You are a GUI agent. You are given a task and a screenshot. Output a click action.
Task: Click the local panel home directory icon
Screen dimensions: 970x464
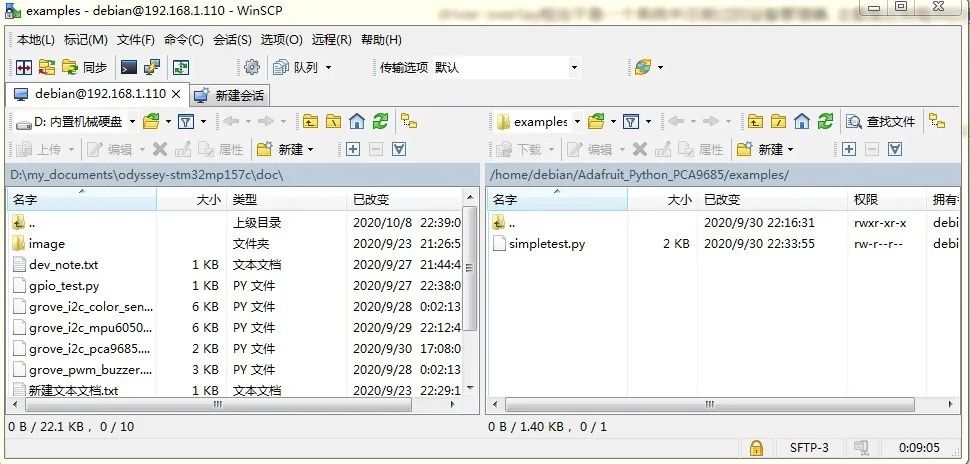click(x=356, y=122)
